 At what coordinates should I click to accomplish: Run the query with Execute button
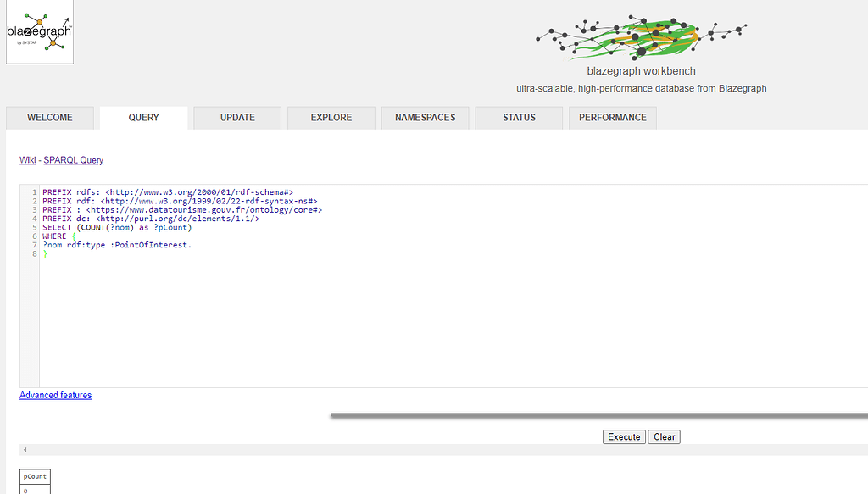pyautogui.click(x=624, y=437)
